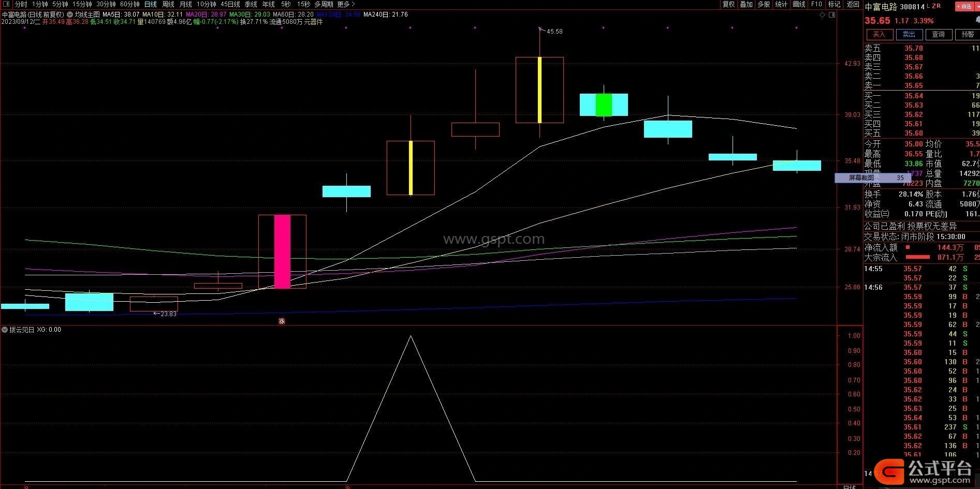
Task: Click the MA20日 28.97 label
Action: point(206,14)
